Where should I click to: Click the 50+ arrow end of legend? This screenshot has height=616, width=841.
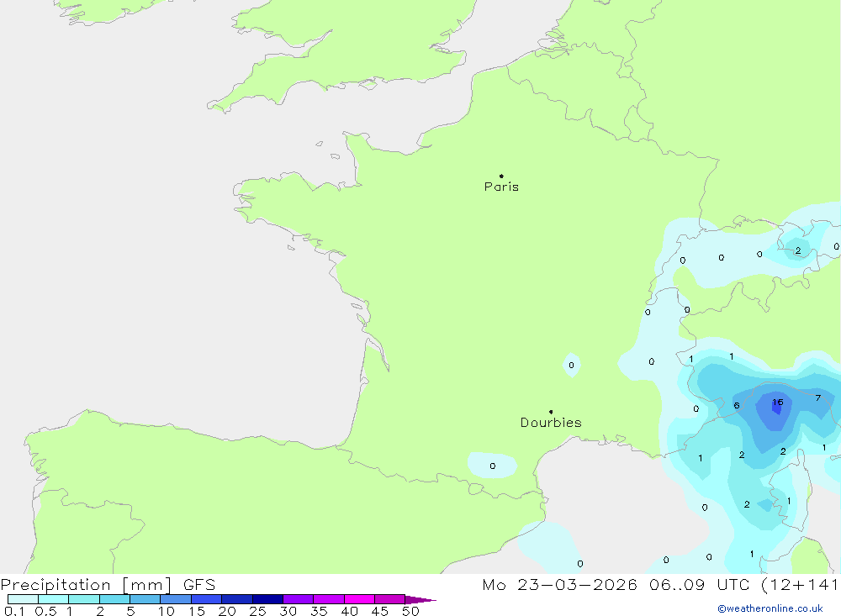pyautogui.click(x=420, y=600)
